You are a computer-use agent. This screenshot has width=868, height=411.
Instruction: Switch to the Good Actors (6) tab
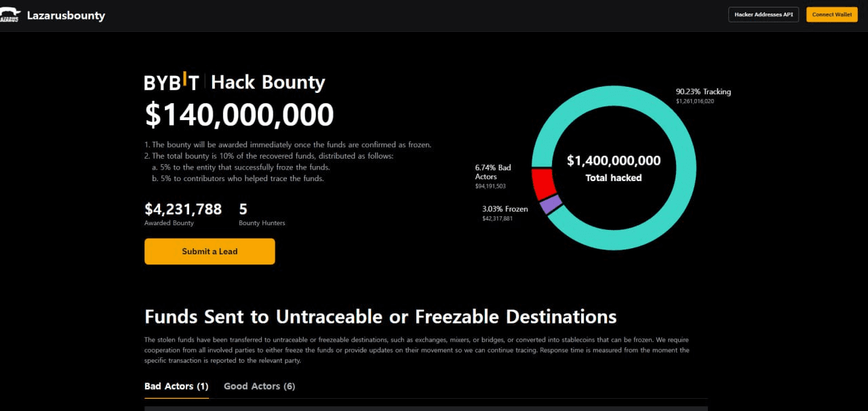click(260, 386)
